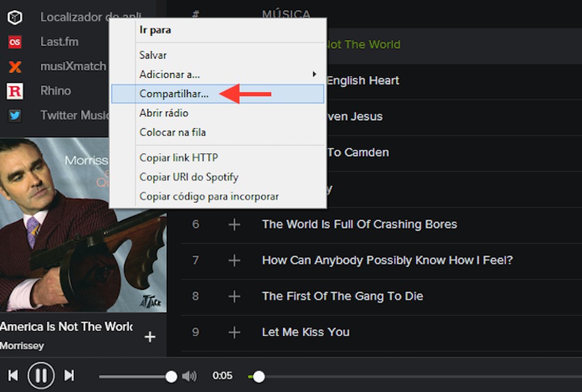Click the 'Ir para' menu entry
This screenshot has height=392, width=582.
(153, 30)
